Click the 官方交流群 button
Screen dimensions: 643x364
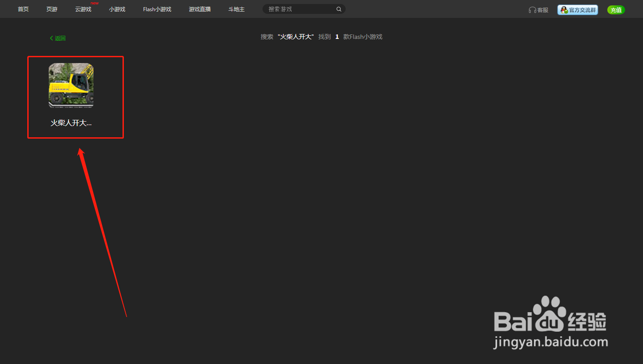578,10
